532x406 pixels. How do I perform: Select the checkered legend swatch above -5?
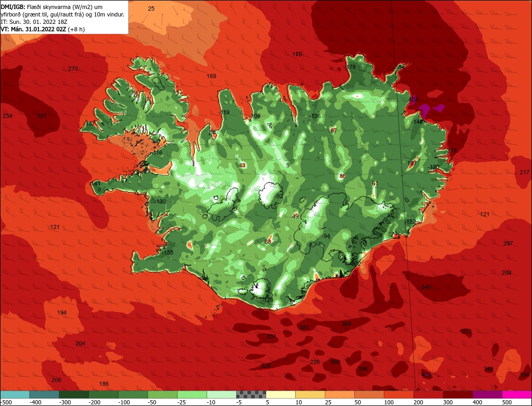tap(251, 394)
